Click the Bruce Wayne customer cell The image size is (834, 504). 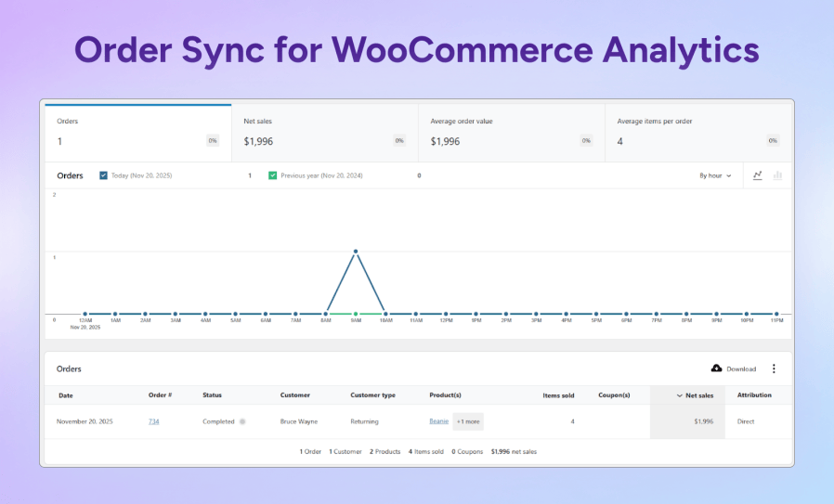(299, 421)
